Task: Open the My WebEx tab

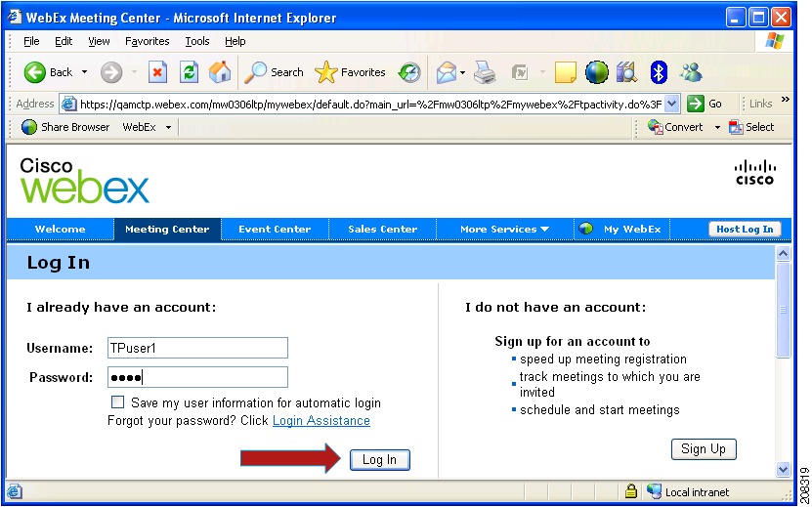Action: coord(621,229)
